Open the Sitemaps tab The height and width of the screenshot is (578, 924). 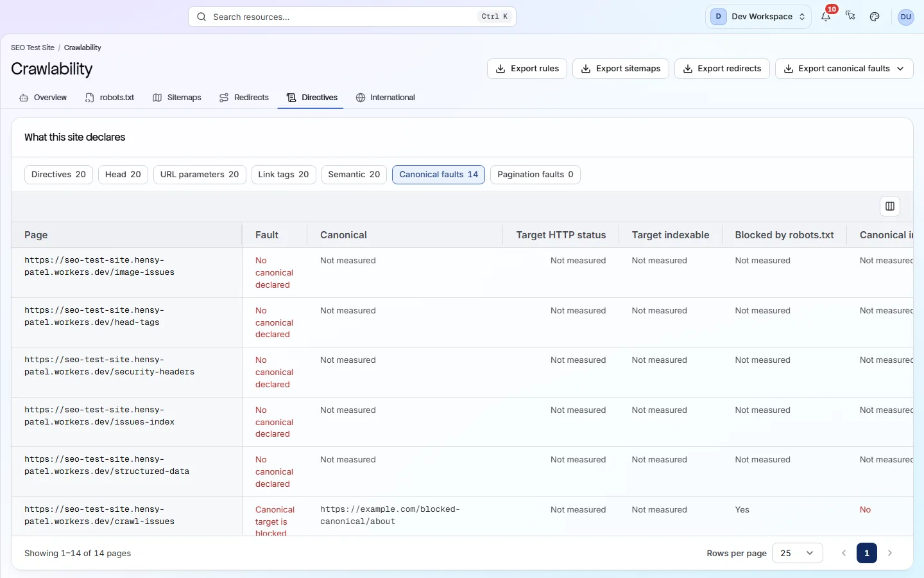(x=177, y=98)
